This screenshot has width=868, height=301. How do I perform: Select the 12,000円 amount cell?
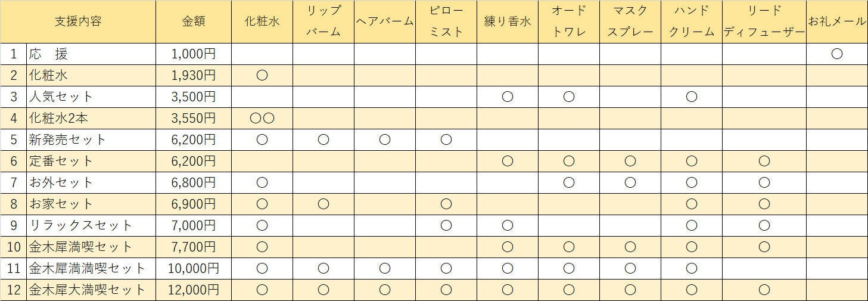(x=194, y=290)
